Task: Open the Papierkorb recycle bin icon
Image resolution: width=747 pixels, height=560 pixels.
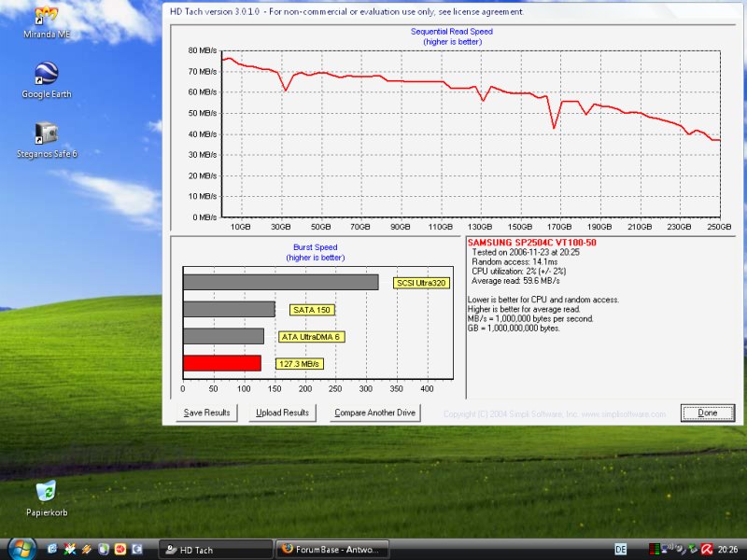Action: pos(46,498)
